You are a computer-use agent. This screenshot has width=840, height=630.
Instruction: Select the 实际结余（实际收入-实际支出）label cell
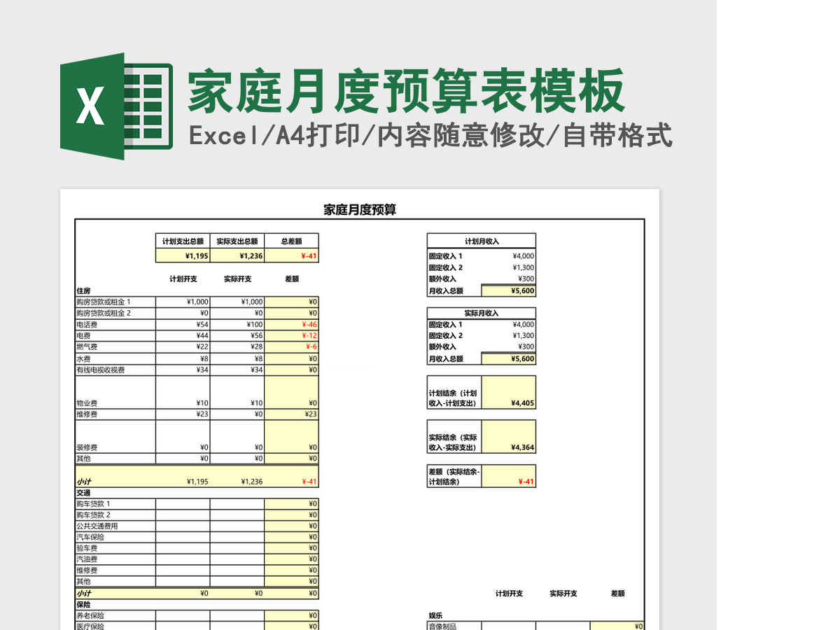tap(455, 437)
